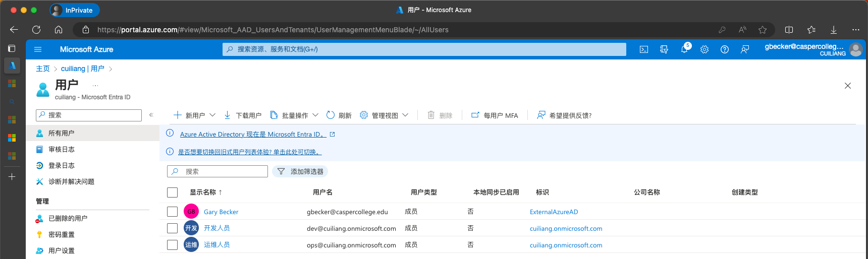Open the read aloud icon in address bar
The width and height of the screenshot is (868, 259).
742,30
